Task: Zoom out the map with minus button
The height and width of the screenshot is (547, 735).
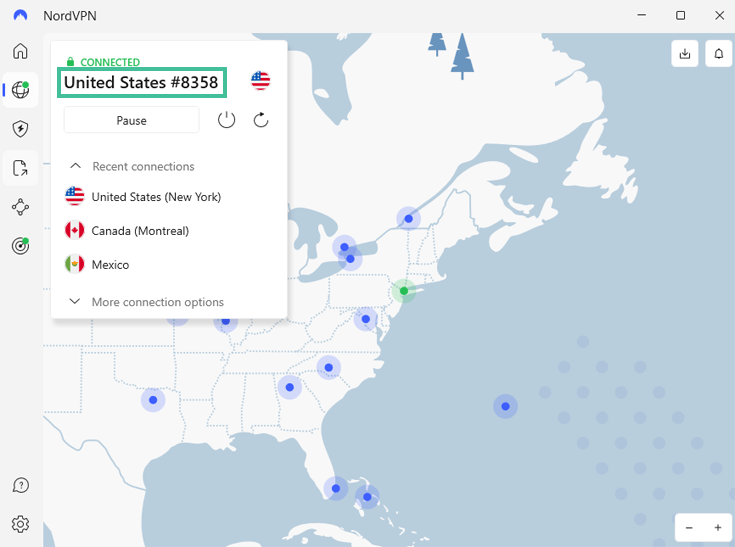Action: coord(689,528)
